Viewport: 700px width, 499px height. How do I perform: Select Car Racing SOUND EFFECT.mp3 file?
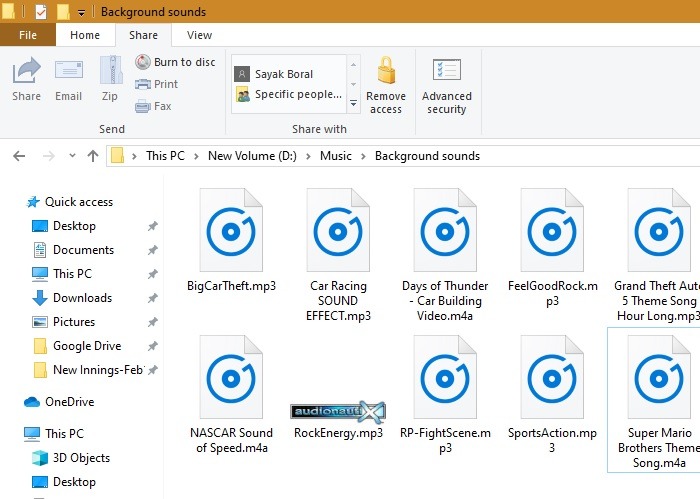click(338, 255)
